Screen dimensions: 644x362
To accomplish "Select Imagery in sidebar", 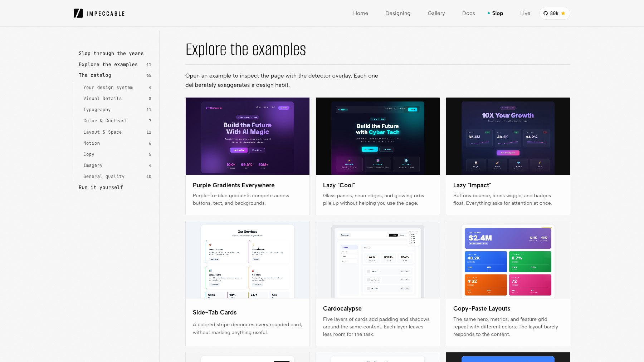I will (x=117, y=165).
